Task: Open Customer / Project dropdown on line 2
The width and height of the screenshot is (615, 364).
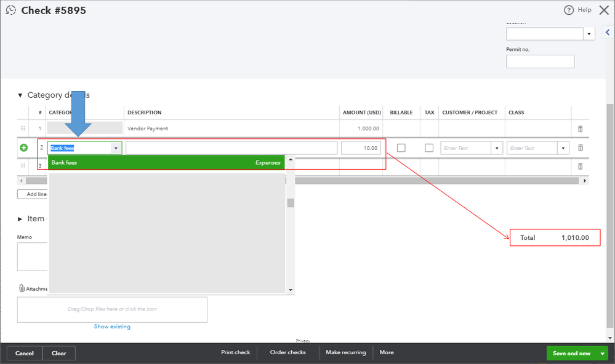Action: pyautogui.click(x=497, y=148)
